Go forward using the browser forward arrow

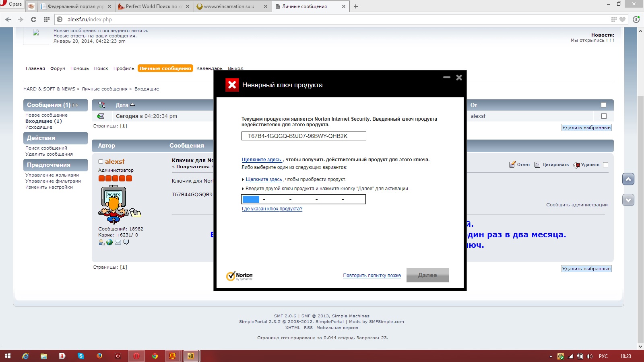coord(21,19)
